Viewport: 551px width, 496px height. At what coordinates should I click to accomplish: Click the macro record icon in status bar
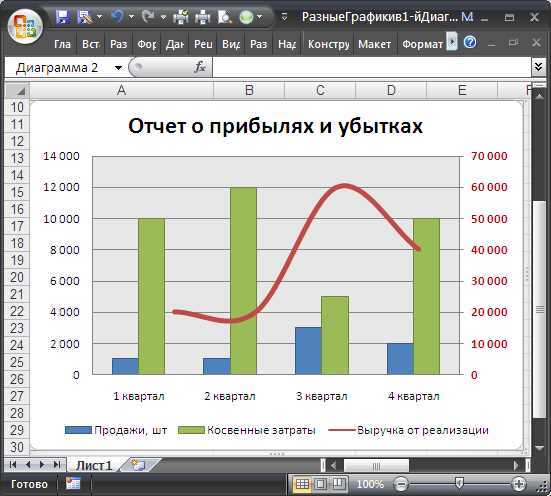(73, 483)
